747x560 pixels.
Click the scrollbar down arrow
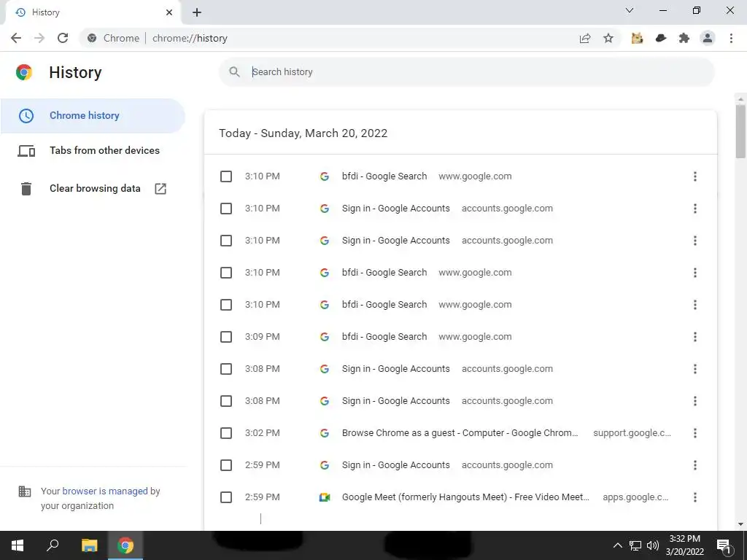740,524
